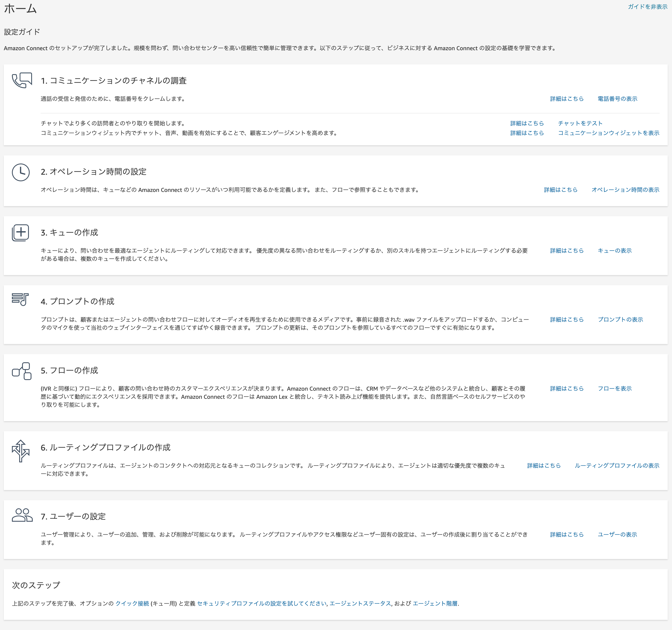Viewport: 672px width, 630px height.
Task: Click heading 5. フローの作成
Action: (x=69, y=370)
